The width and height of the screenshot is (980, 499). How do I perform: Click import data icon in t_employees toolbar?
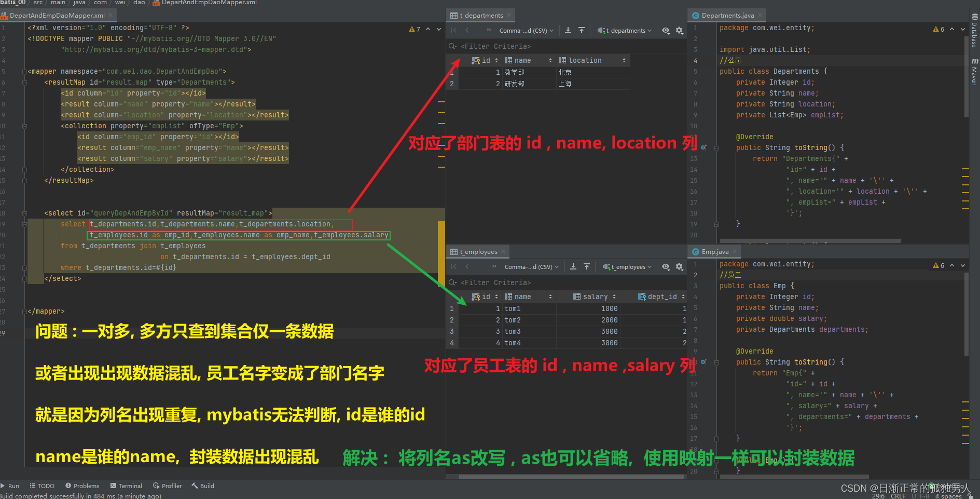point(587,267)
